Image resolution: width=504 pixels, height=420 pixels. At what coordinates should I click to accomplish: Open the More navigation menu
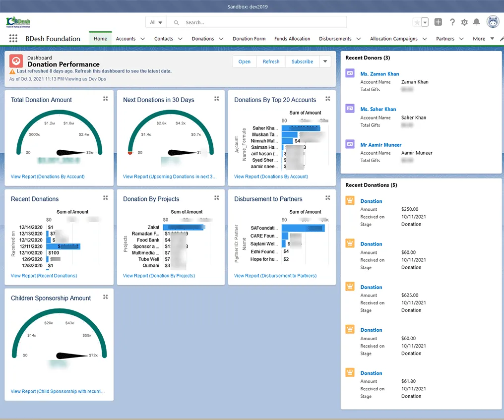click(x=483, y=39)
